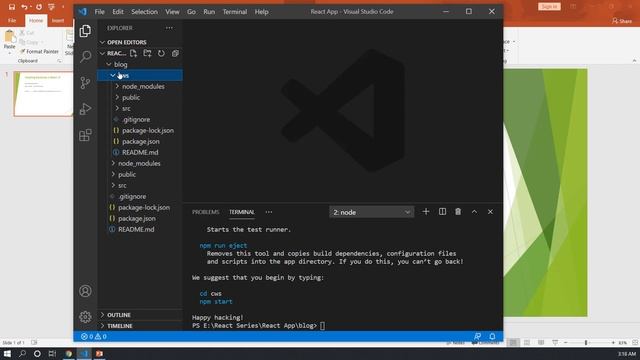
Task: Maximize the terminal panel size
Action: [474, 211]
